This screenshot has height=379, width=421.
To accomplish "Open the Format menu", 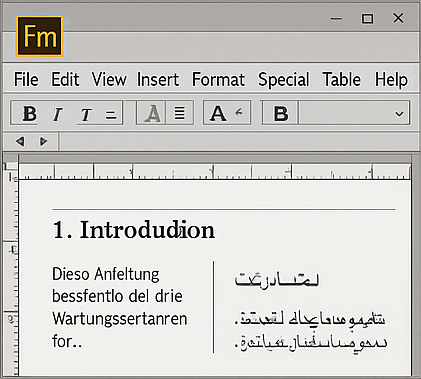I will 218,79.
